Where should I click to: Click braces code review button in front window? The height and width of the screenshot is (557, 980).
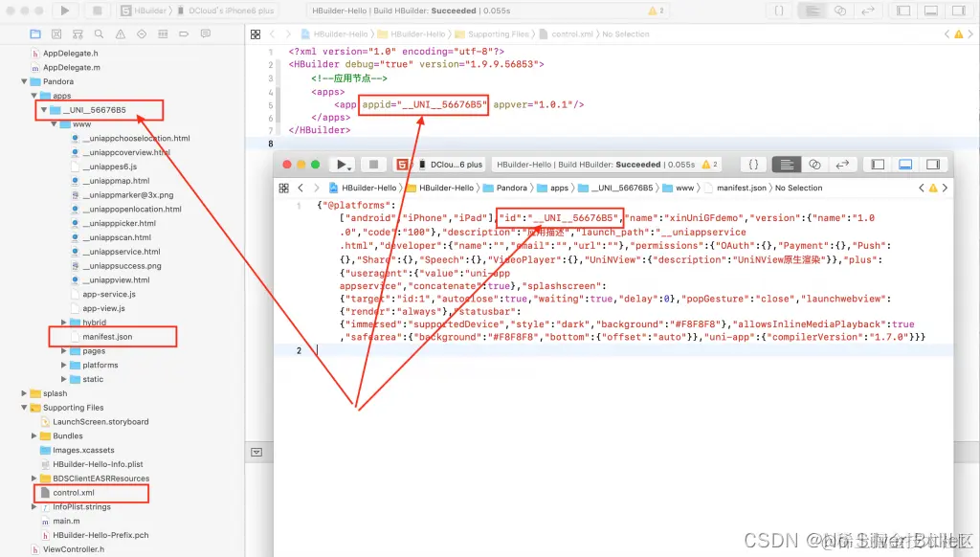(753, 165)
